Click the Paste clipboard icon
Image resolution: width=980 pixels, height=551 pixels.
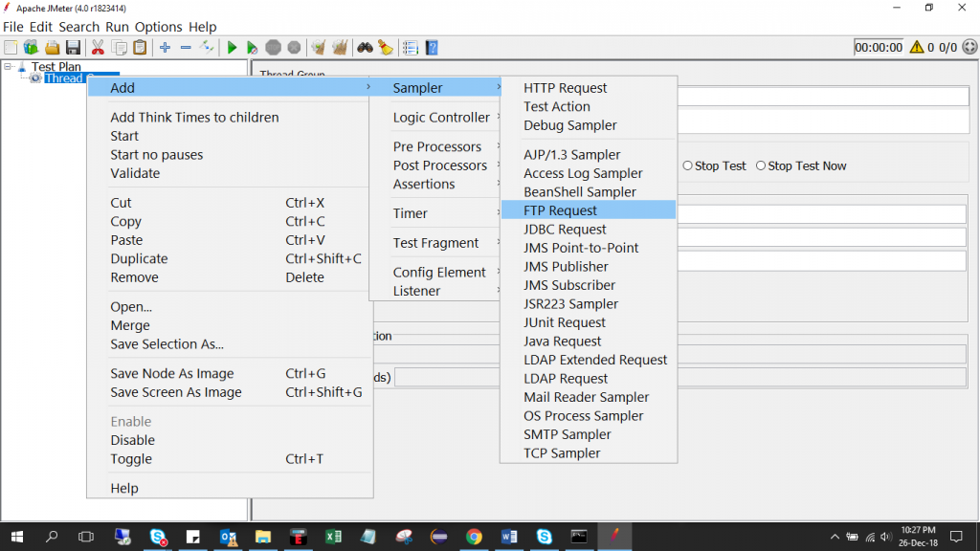pos(140,48)
